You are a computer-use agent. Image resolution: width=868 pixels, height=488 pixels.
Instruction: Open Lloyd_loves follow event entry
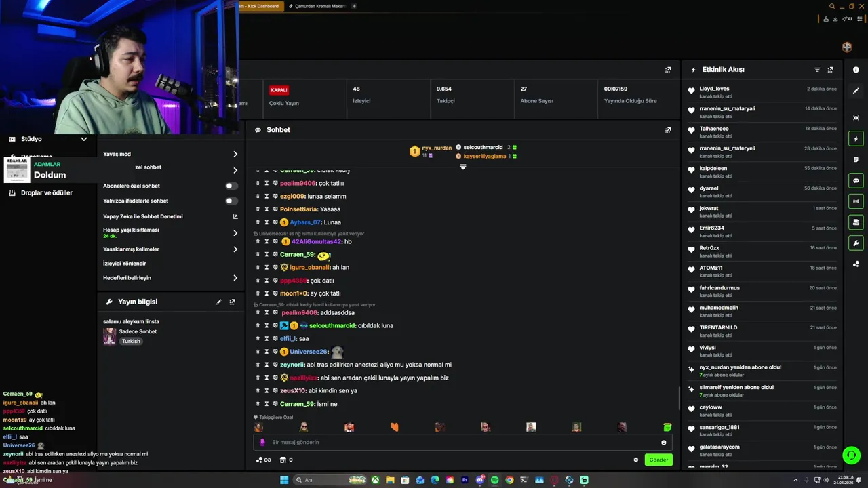click(x=762, y=93)
